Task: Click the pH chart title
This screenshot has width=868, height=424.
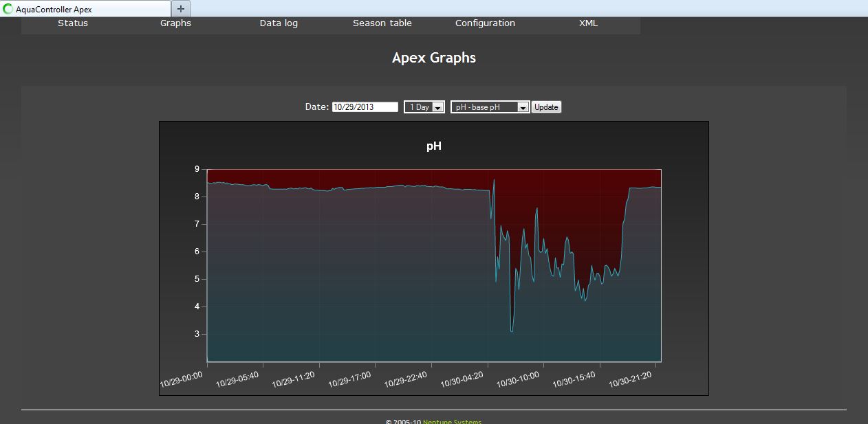Action: [433, 146]
